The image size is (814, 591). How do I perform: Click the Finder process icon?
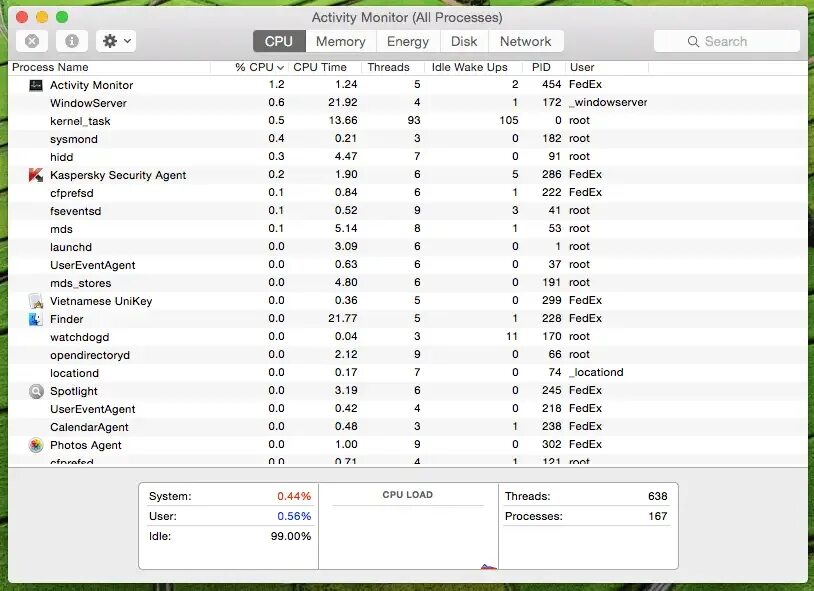coord(36,319)
